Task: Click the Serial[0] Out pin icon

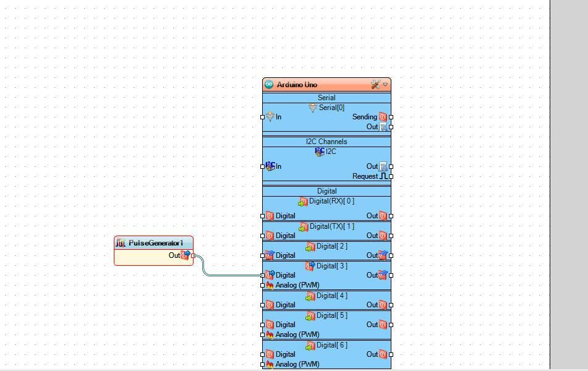Action: [x=383, y=127]
